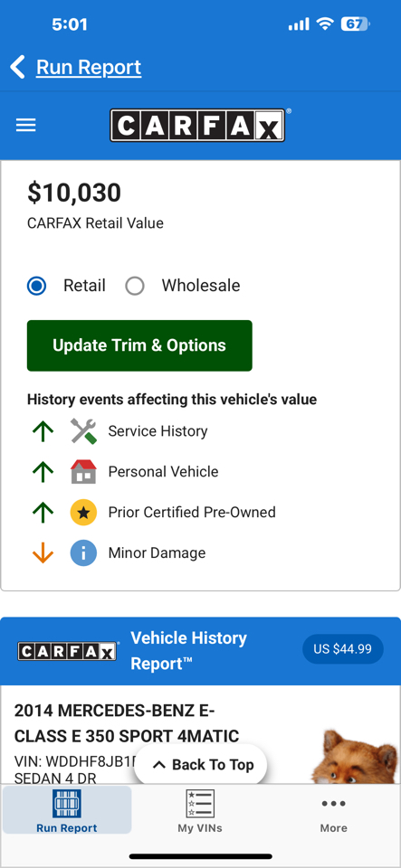This screenshot has width=401, height=868.
Task: Tap the Service History wrench icon
Action: click(83, 431)
